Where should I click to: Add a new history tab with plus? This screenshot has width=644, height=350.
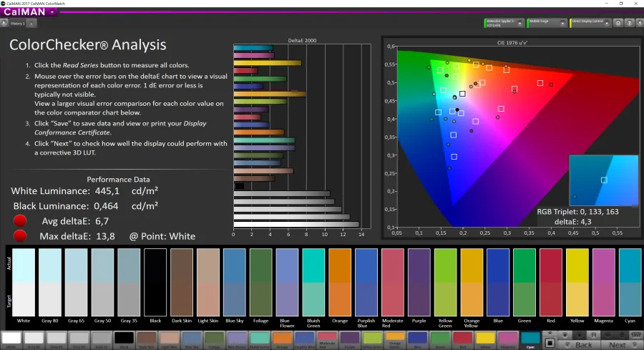pos(31,24)
